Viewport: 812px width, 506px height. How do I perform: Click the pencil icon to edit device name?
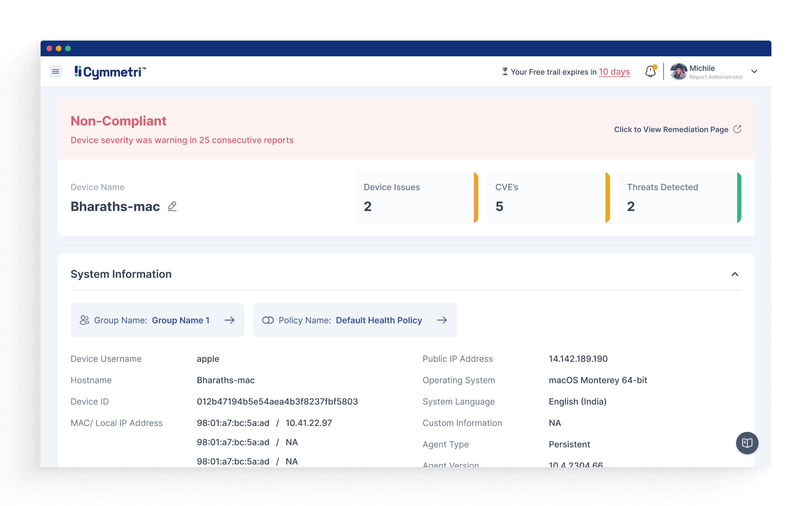172,206
